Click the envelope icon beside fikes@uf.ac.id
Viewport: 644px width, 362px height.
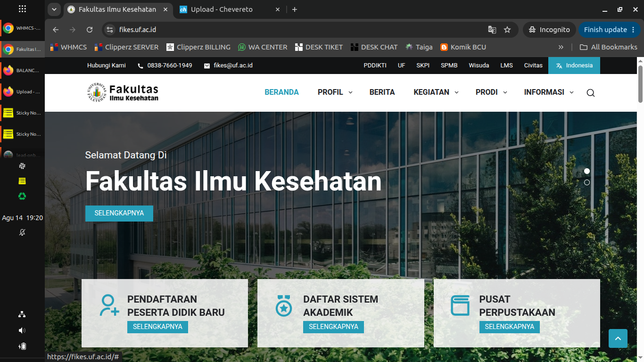pos(207,66)
